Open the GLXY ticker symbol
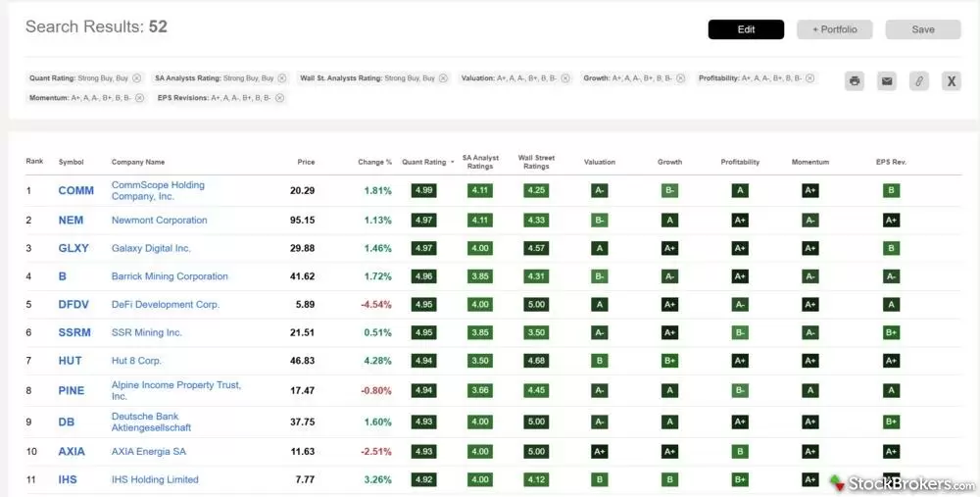 pos(73,248)
